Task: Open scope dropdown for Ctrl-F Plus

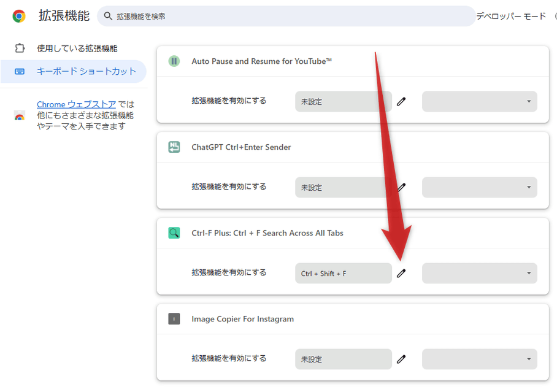Action: tap(480, 274)
